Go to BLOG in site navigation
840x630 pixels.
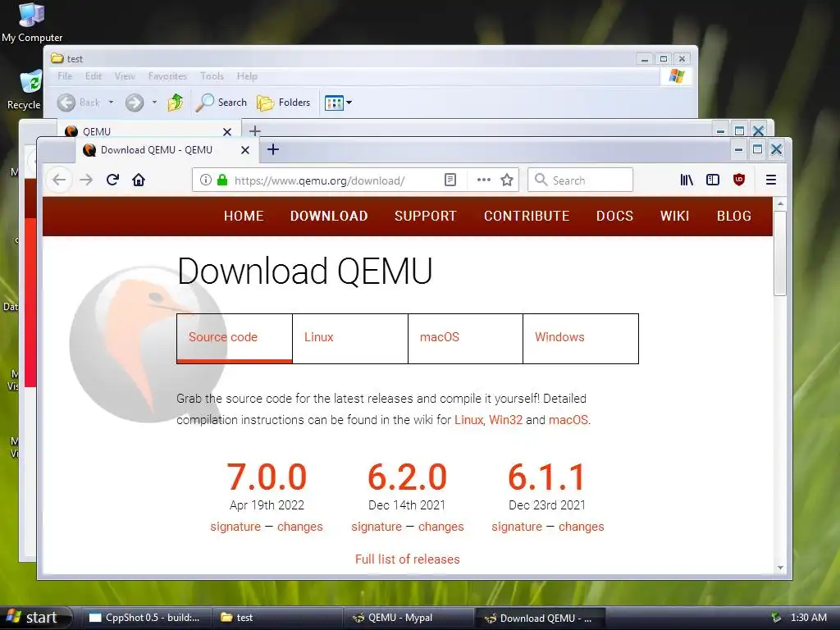[734, 216]
